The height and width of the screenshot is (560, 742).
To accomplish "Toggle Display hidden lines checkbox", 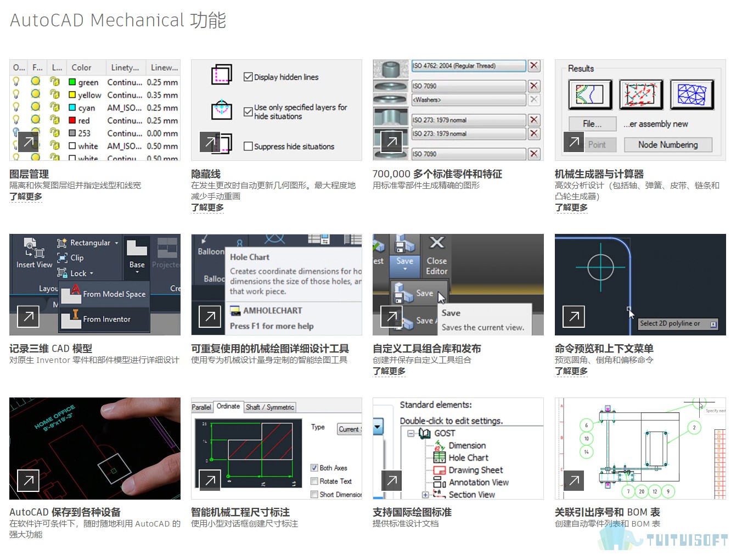I will (248, 77).
